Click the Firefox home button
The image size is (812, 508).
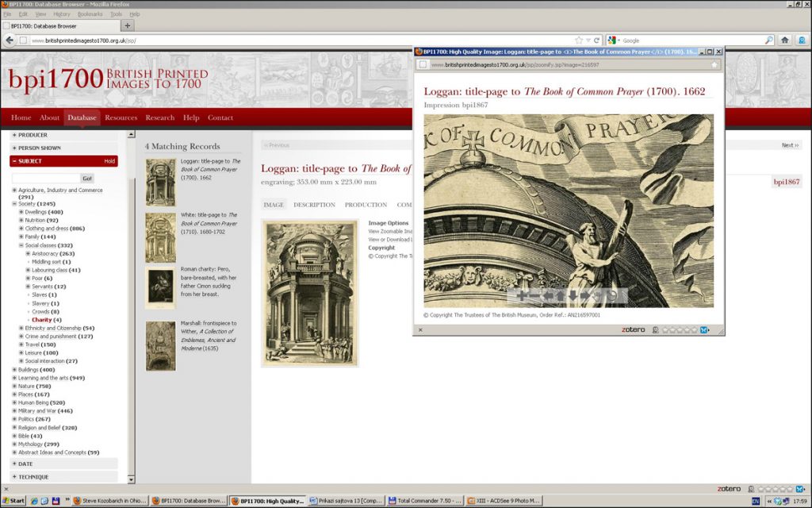(x=784, y=40)
